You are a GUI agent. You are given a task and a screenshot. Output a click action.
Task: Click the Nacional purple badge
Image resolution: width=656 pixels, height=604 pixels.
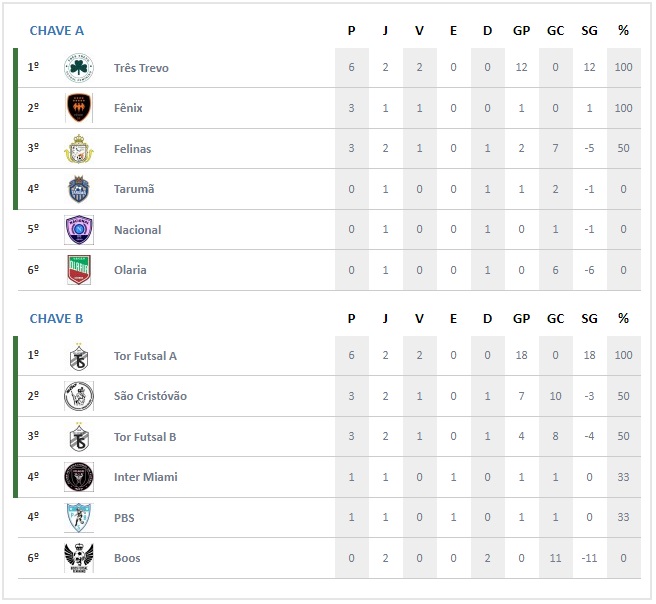79,230
